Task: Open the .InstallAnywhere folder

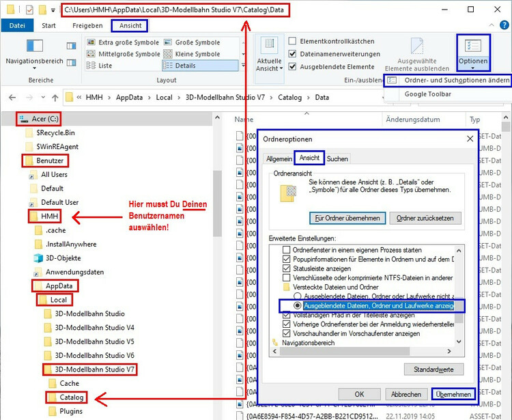Action: point(66,244)
